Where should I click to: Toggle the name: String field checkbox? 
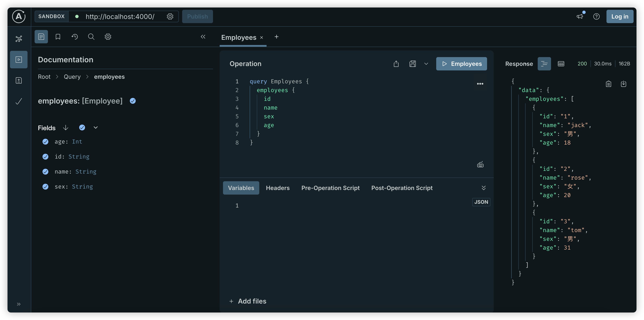[45, 171]
